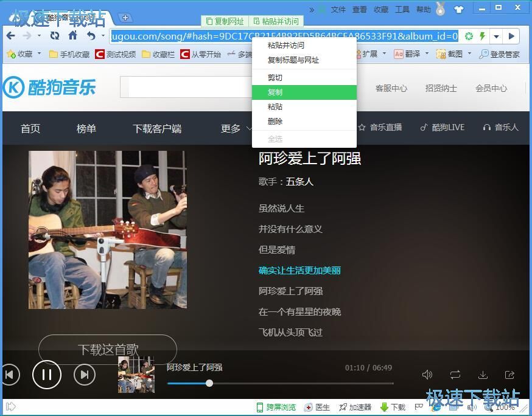Mute with the player volume icon
This screenshot has height=416, width=532.
click(427, 375)
